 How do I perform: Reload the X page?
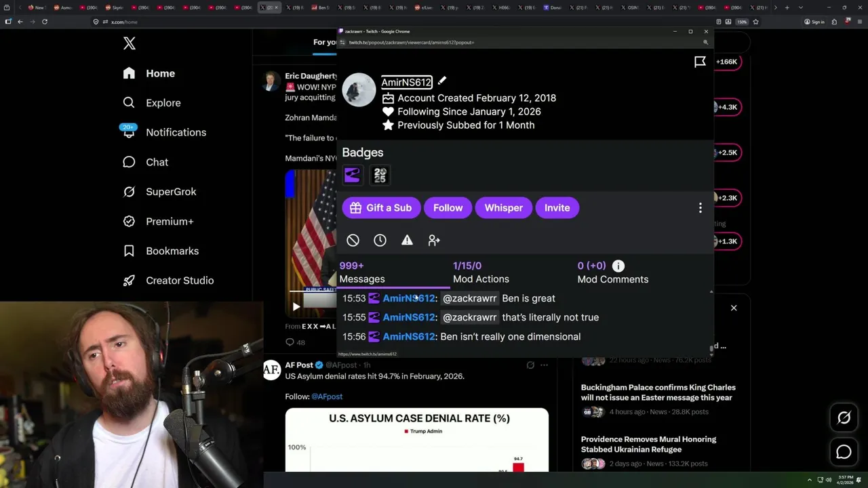coord(45,22)
